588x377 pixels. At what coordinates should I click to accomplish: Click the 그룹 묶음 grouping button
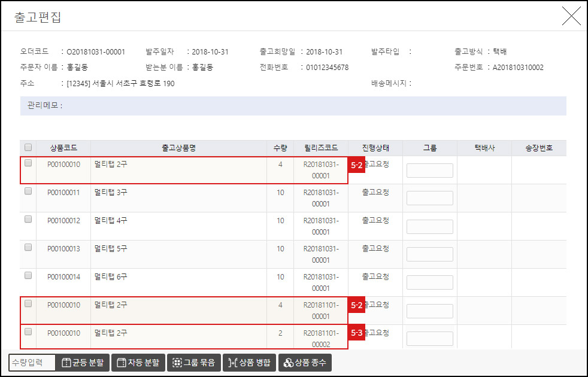point(193,362)
